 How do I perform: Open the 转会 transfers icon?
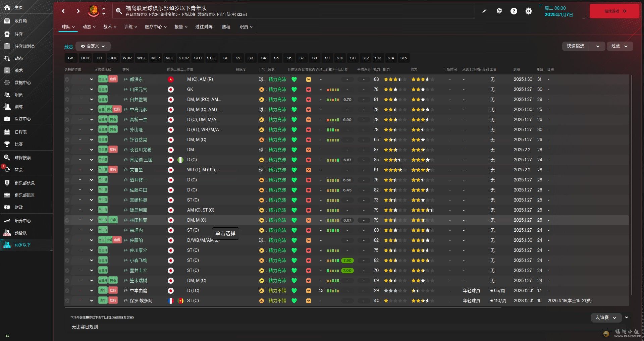[x=7, y=170]
